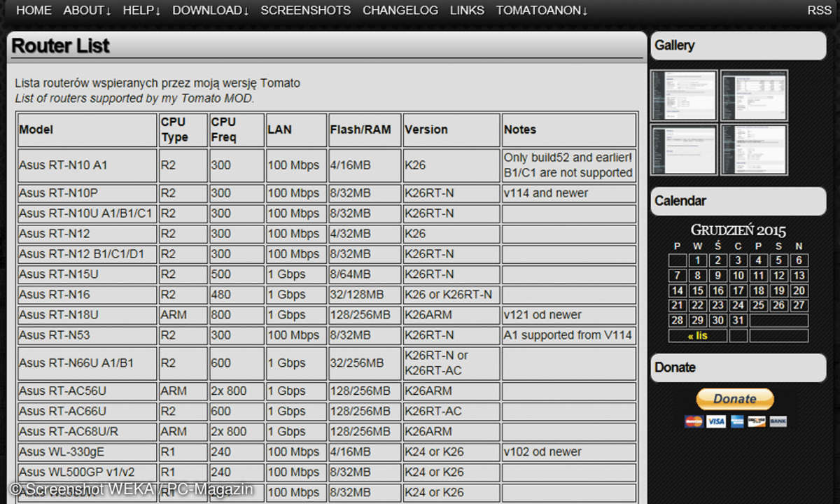This screenshot has height=504, width=840.
Task: Click the Notes column header
Action: 569,129
